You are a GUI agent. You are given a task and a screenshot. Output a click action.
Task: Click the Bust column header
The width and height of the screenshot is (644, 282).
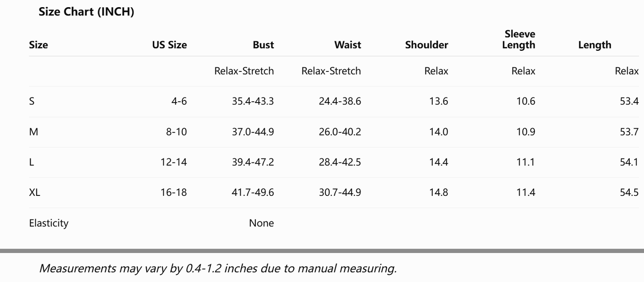pyautogui.click(x=263, y=45)
